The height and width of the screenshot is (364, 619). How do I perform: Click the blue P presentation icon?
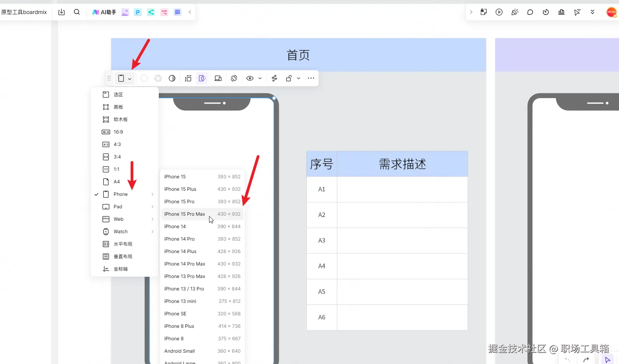(138, 12)
